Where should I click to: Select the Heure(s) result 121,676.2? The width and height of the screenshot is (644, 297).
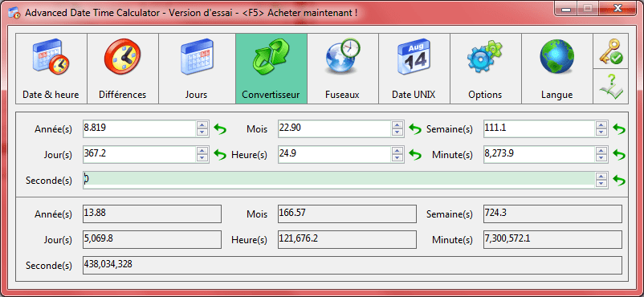click(347, 239)
